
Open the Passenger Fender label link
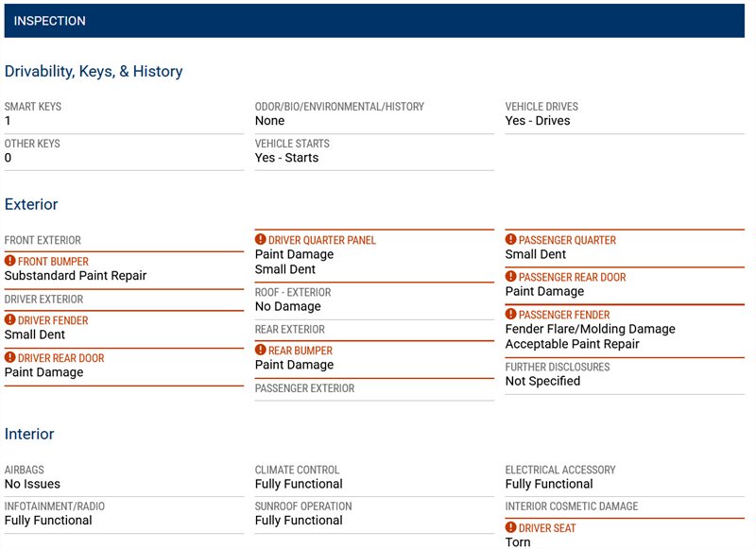564,315
